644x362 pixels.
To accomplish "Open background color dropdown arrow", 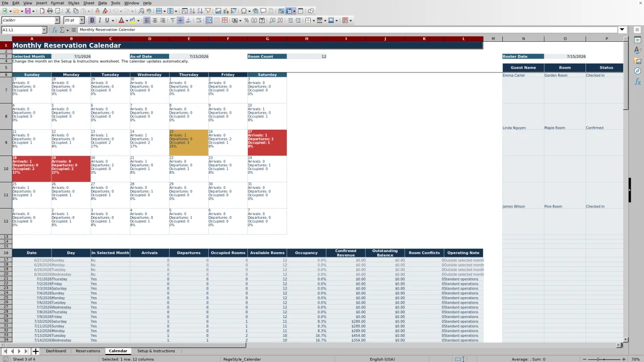I will [138, 20].
